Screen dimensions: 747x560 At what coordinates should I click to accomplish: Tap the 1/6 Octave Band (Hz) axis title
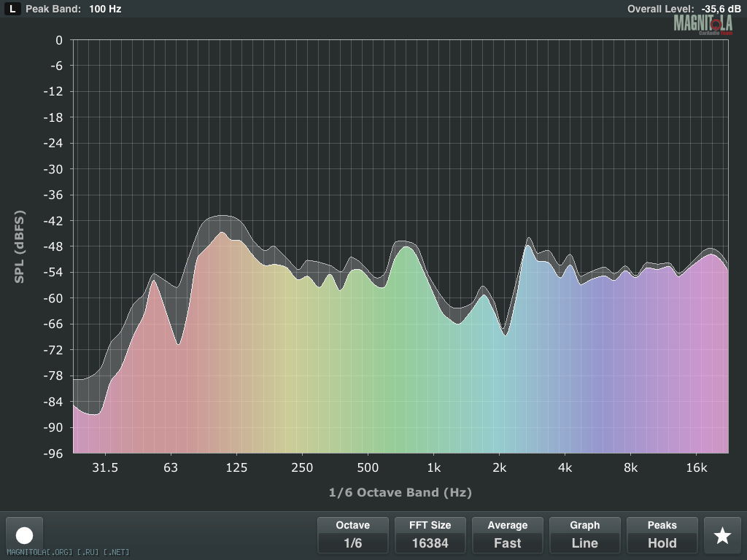pyautogui.click(x=400, y=493)
